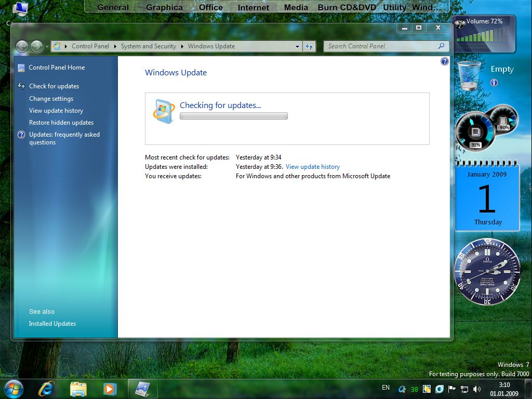Click the EN language indicator

tap(386, 388)
